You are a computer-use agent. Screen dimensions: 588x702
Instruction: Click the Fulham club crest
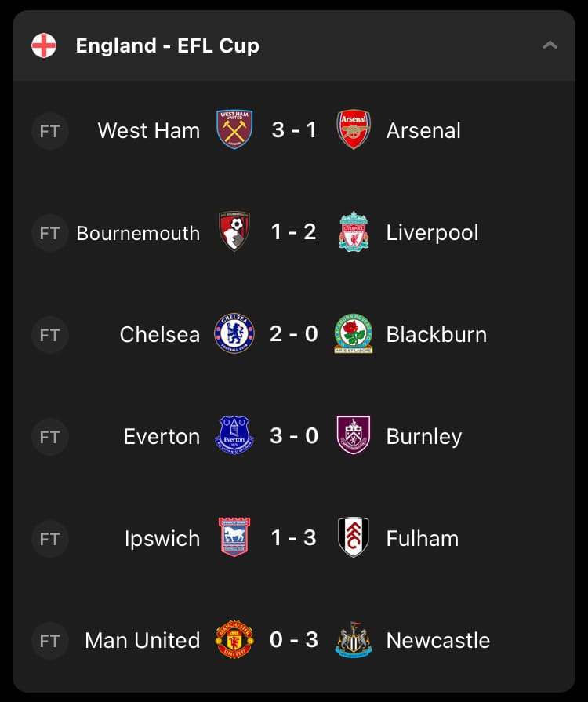[354, 537]
